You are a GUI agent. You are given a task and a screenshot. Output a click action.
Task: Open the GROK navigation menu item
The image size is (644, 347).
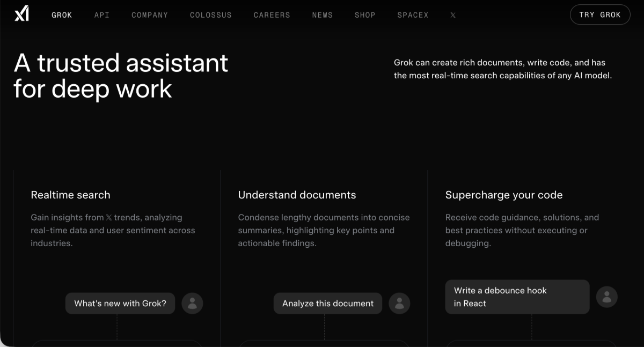[x=61, y=15]
